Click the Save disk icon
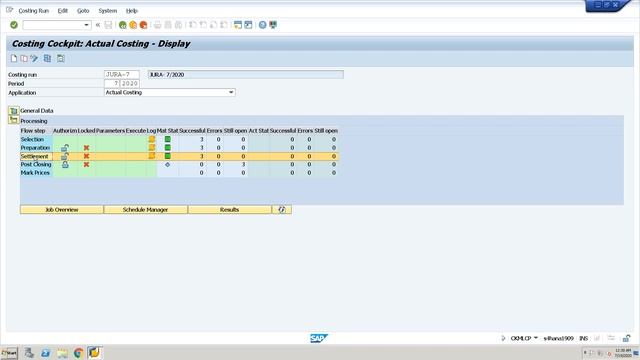The image size is (640, 360). pyautogui.click(x=108, y=25)
